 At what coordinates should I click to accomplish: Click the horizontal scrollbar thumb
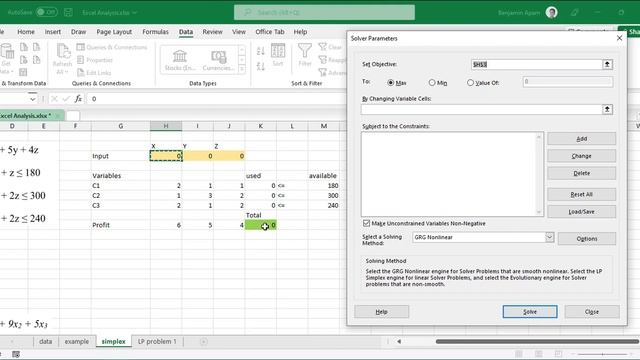[x=537, y=341]
